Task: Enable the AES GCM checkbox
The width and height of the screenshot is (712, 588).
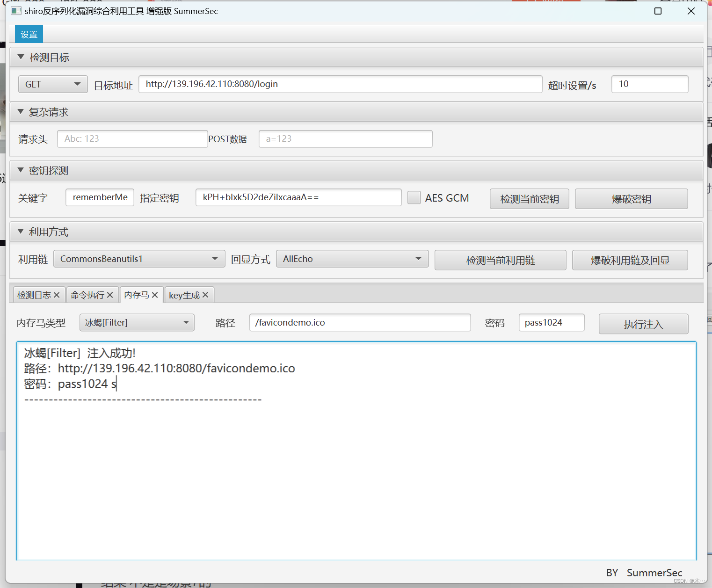Action: [x=414, y=198]
